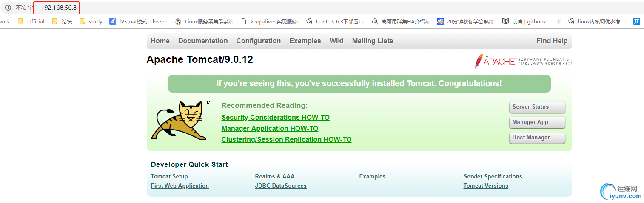Click the Developer Quick Start heading
This screenshot has height=203, width=644.
click(x=189, y=164)
